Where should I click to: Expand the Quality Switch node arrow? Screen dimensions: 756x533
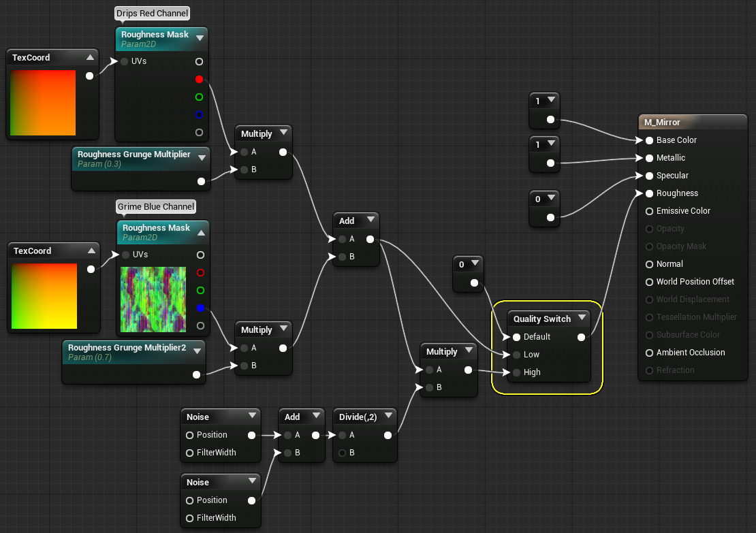582,319
